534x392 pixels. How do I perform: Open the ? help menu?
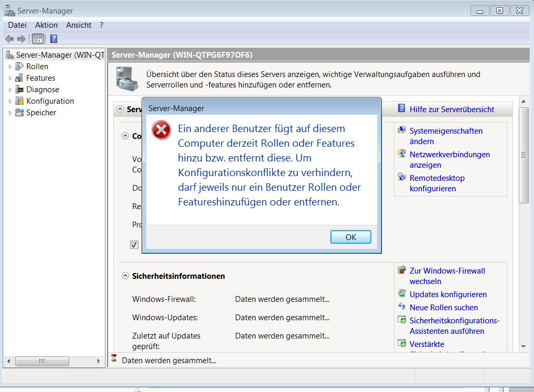pyautogui.click(x=101, y=25)
